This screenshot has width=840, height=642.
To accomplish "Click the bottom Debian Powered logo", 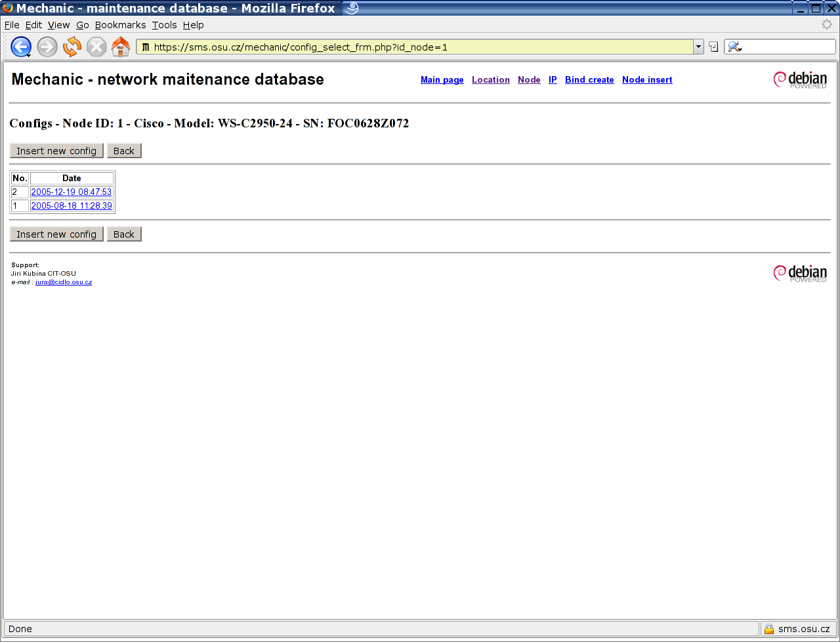I will click(800, 273).
